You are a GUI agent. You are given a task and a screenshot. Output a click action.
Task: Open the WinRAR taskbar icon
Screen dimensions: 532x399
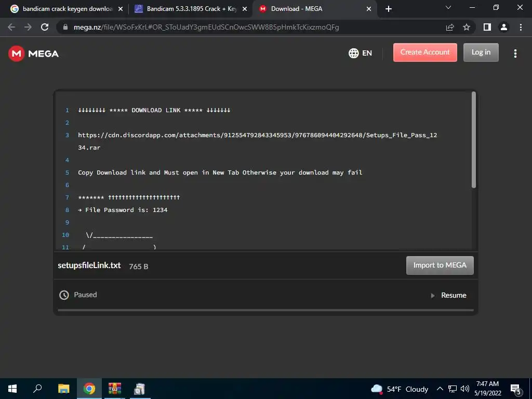click(x=115, y=389)
